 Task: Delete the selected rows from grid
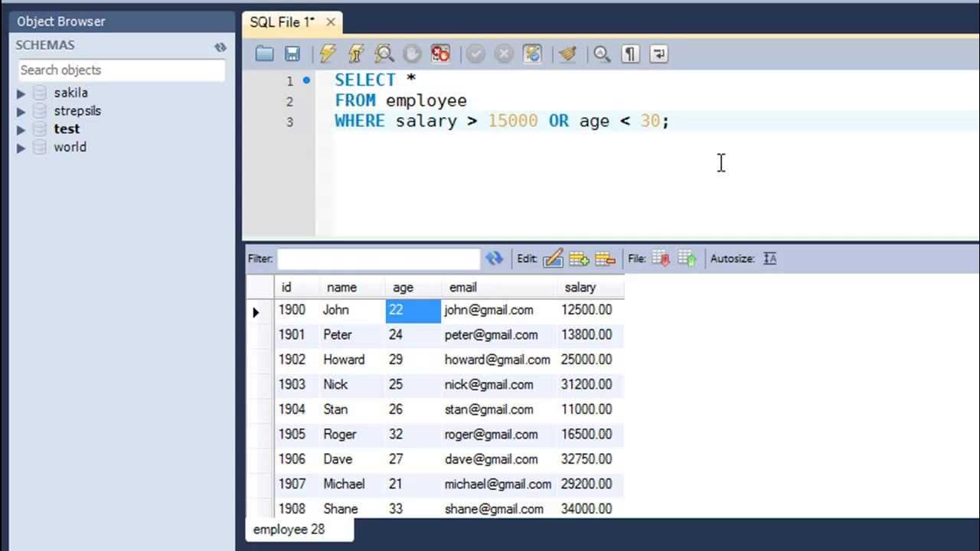pos(605,259)
